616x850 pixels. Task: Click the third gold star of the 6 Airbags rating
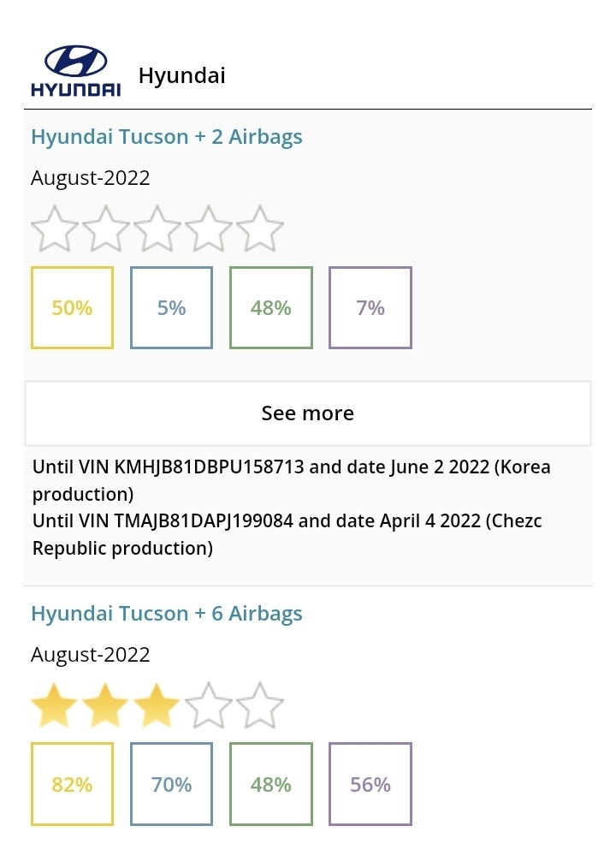[x=157, y=704]
